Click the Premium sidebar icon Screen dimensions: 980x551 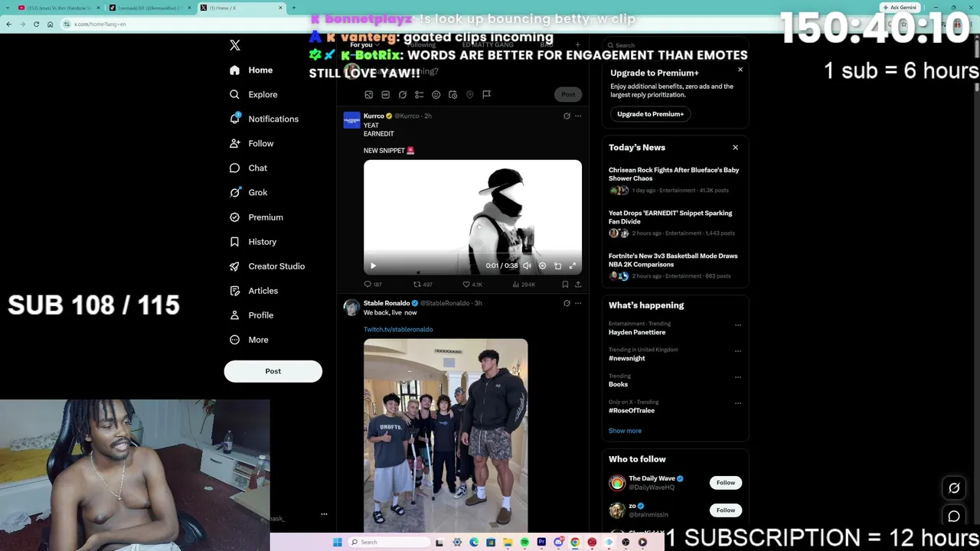coord(234,217)
